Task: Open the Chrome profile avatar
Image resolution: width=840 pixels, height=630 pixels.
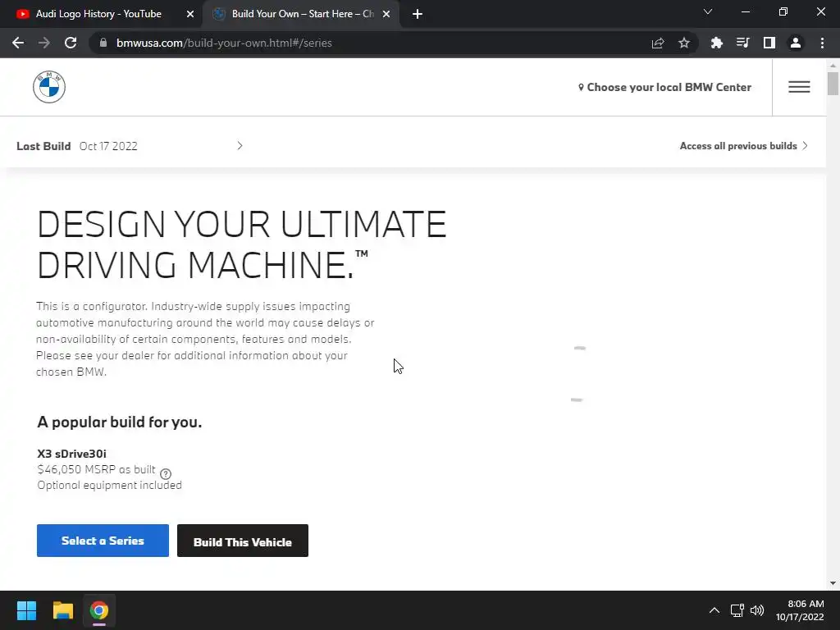Action: pyautogui.click(x=796, y=43)
